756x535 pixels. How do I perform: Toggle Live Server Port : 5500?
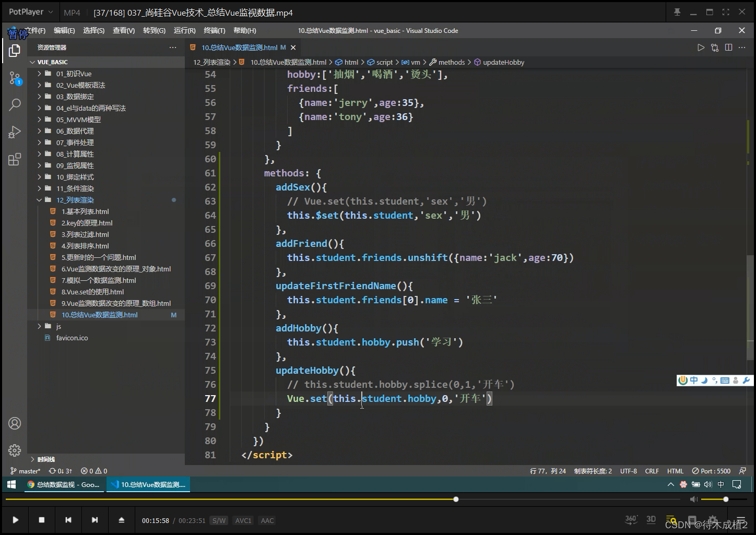coord(711,471)
